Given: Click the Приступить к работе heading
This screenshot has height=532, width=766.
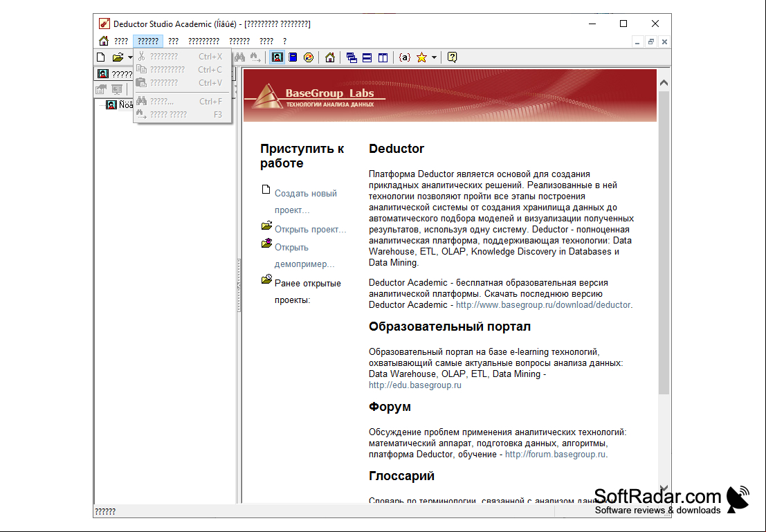Looking at the screenshot, I should click(302, 156).
